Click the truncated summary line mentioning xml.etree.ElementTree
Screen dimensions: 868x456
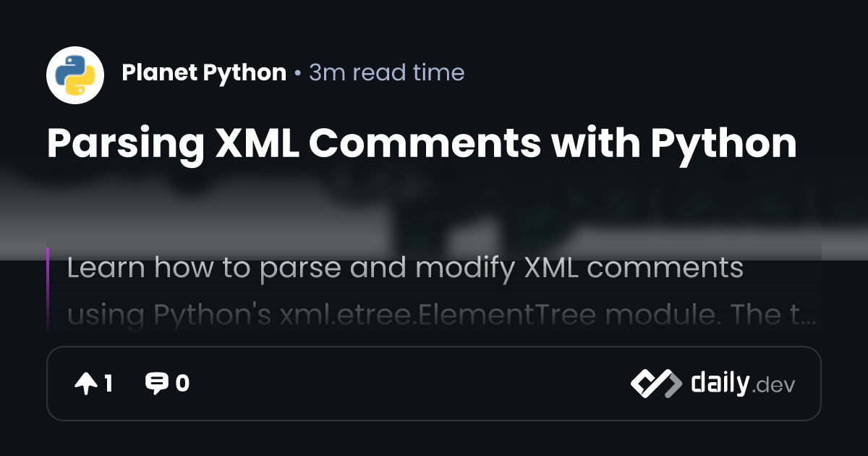coord(434,316)
